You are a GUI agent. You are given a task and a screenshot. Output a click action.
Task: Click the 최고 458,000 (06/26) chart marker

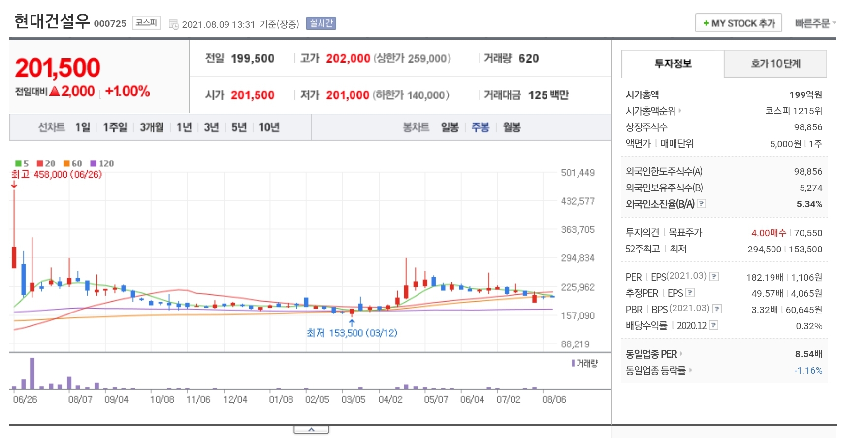pyautogui.click(x=57, y=174)
